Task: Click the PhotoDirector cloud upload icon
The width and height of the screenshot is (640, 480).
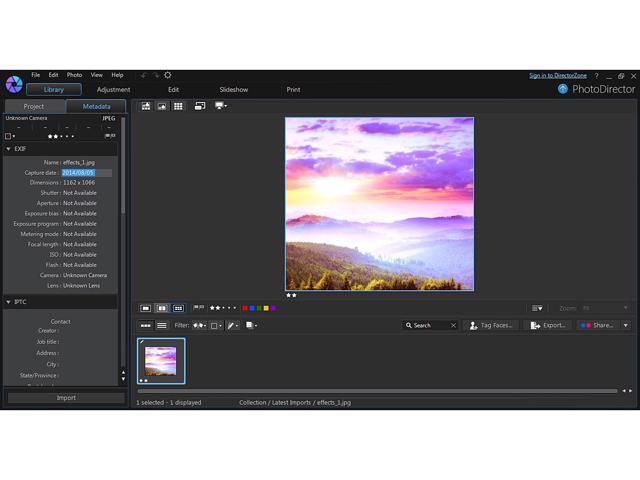Action: coord(563,89)
